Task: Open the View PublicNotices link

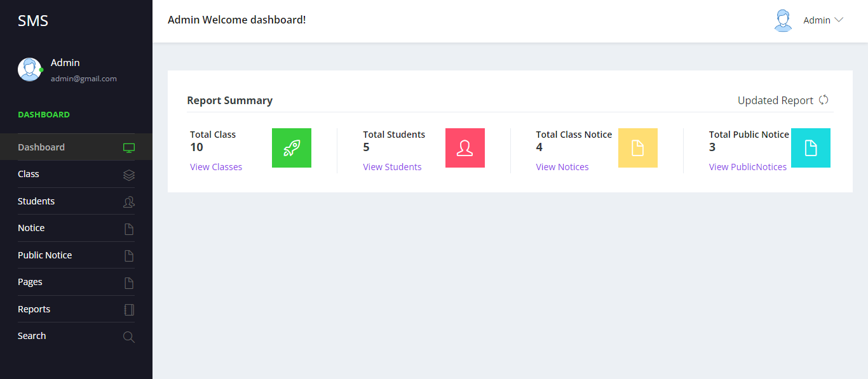Action: coord(748,166)
